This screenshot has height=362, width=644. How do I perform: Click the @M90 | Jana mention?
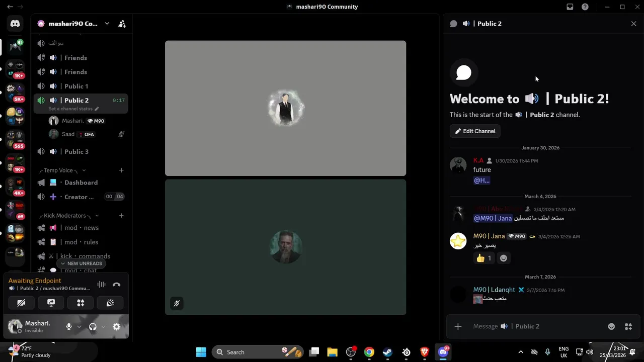click(493, 218)
